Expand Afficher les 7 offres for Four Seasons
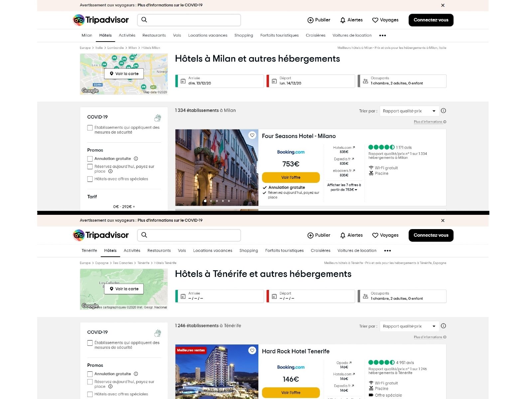 pos(343,187)
